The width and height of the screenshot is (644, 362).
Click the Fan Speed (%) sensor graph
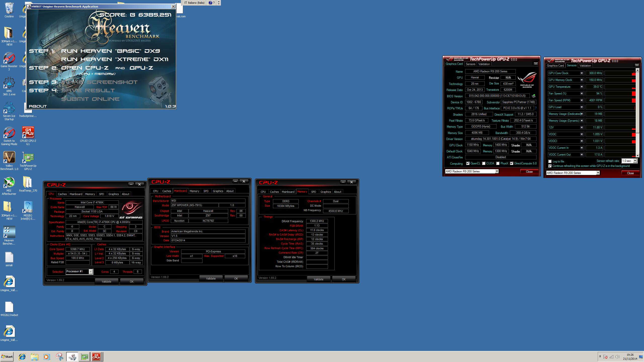620,94
